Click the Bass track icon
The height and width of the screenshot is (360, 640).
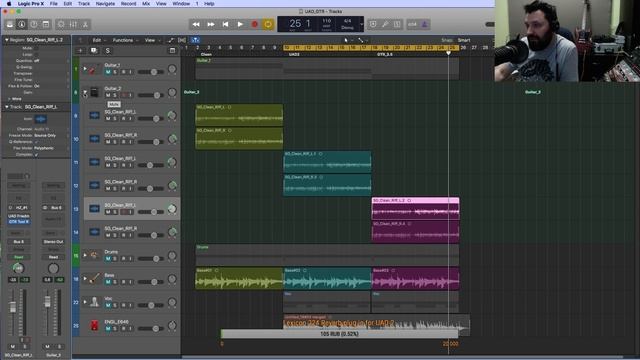pos(94,279)
